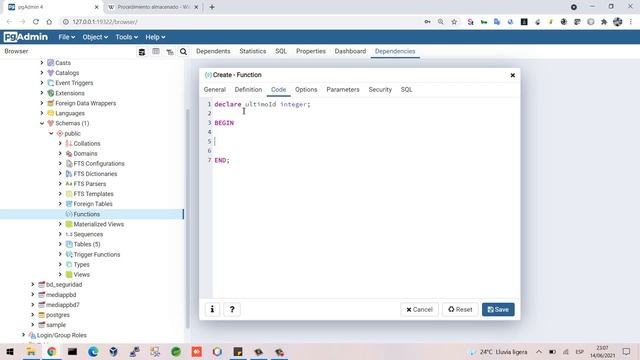Open the Search Objects magnifier icon
The image size is (640, 360).
[183, 51]
